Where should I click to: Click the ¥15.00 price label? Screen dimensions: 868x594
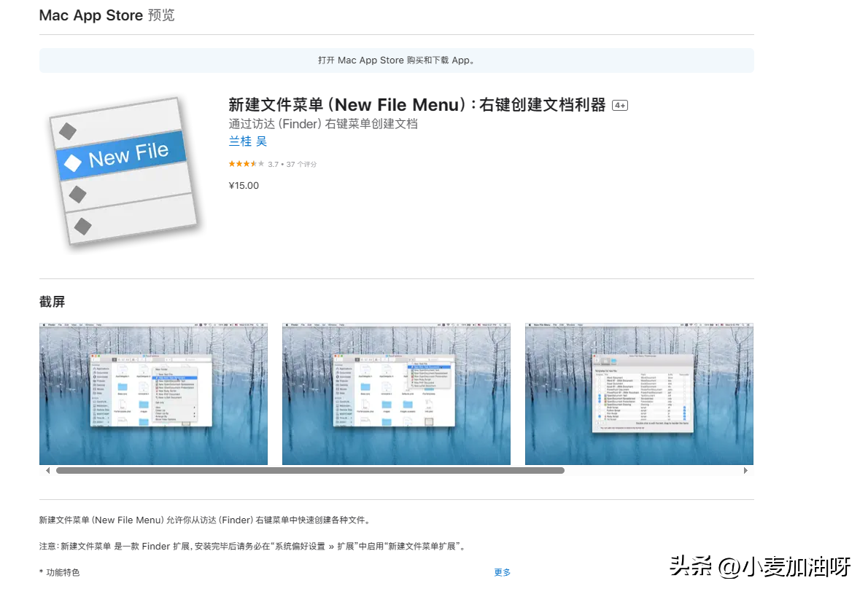(x=244, y=185)
